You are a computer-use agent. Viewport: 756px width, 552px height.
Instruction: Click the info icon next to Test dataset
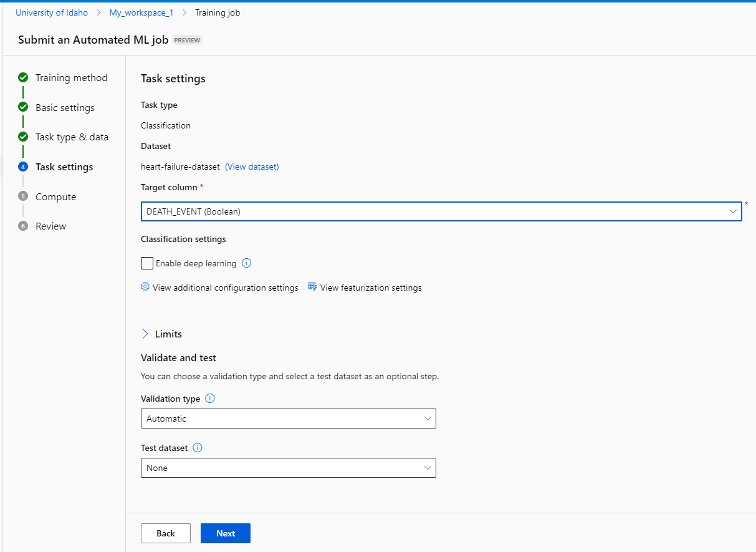tap(198, 448)
